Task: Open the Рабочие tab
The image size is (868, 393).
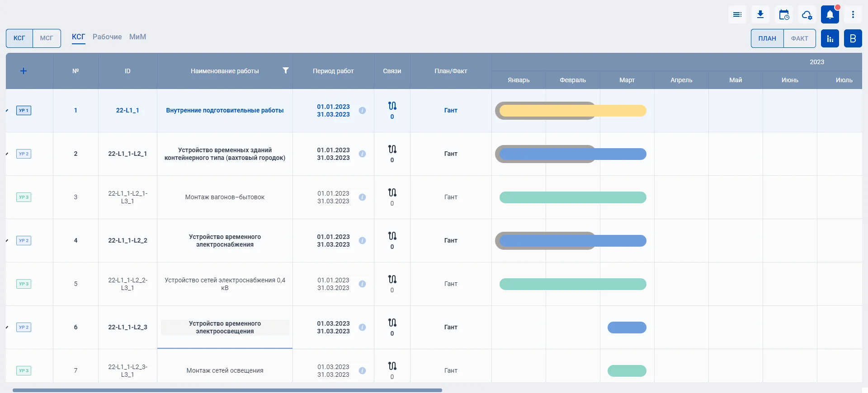Action: click(x=107, y=37)
